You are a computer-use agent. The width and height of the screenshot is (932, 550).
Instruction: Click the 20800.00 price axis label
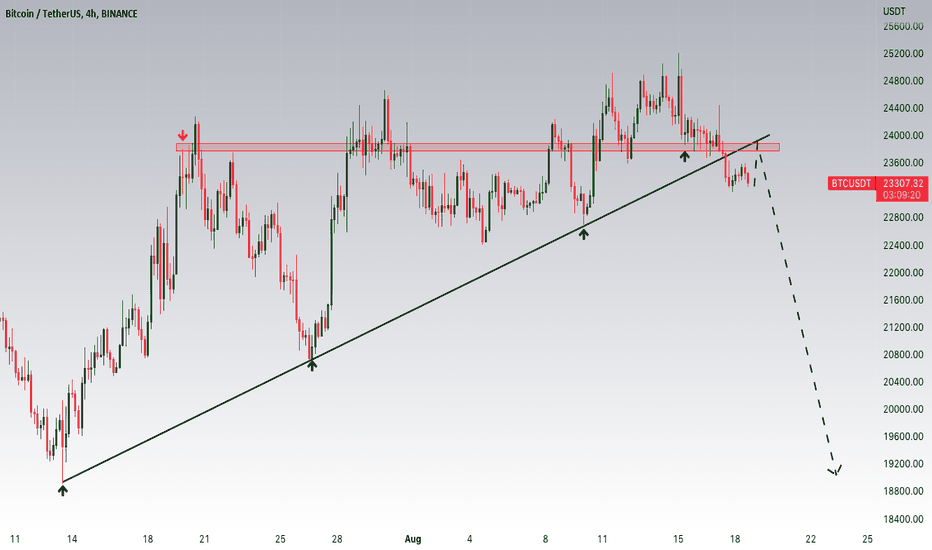point(903,354)
